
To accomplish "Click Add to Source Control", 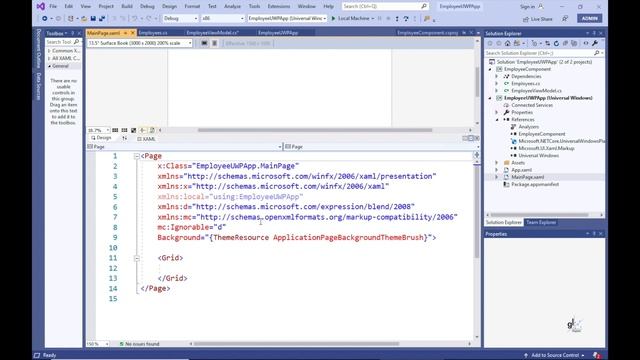I will tap(554, 355).
